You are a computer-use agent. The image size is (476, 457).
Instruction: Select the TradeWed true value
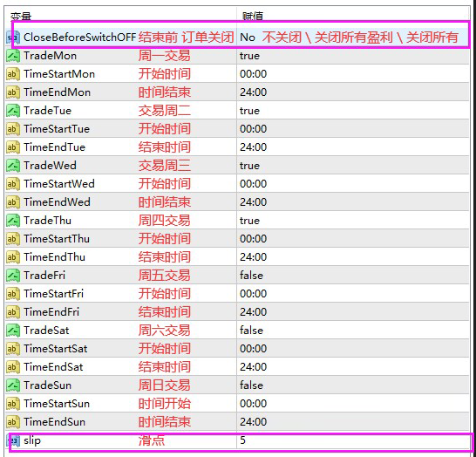[249, 166]
